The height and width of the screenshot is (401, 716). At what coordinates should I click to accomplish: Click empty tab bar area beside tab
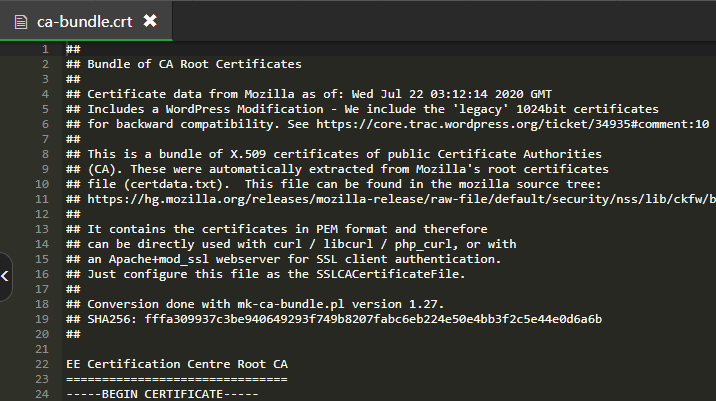tap(444, 21)
